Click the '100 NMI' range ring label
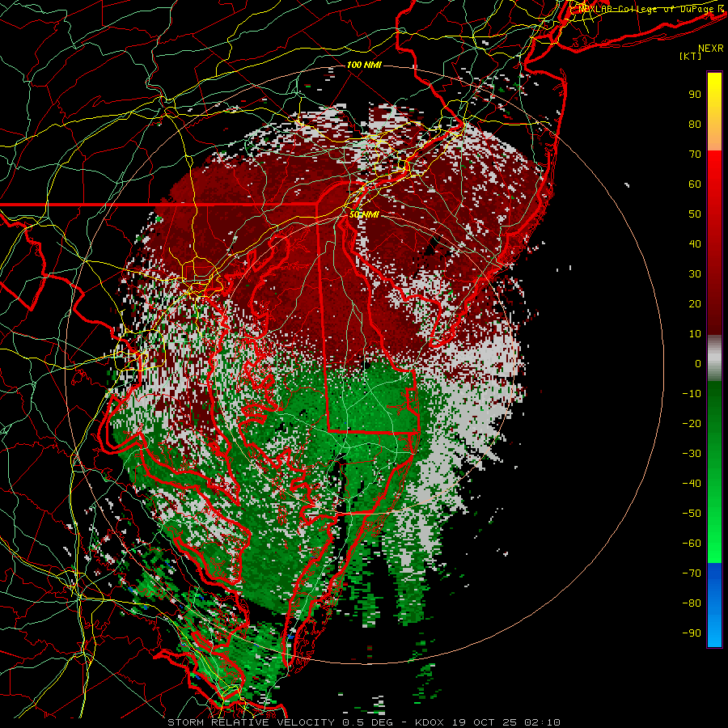 pos(364,65)
